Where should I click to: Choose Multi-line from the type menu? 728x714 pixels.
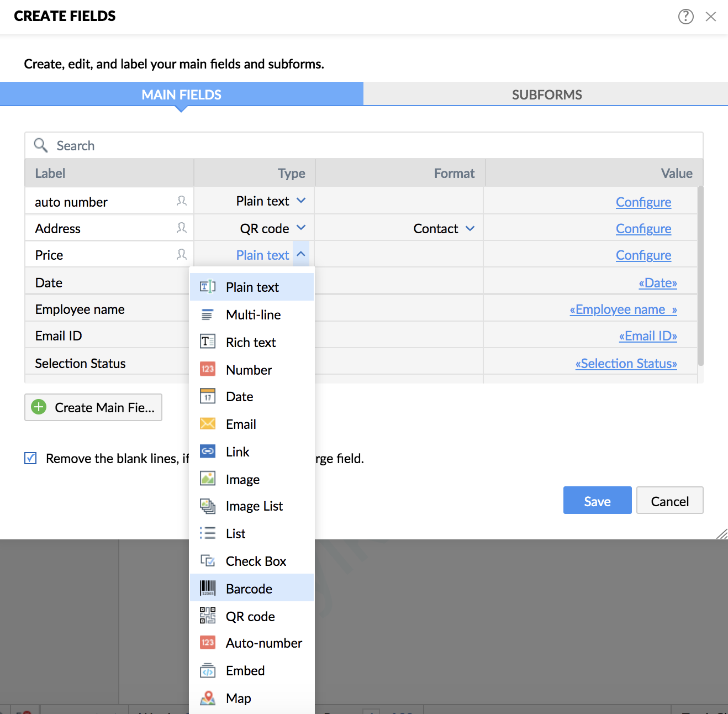tap(252, 314)
